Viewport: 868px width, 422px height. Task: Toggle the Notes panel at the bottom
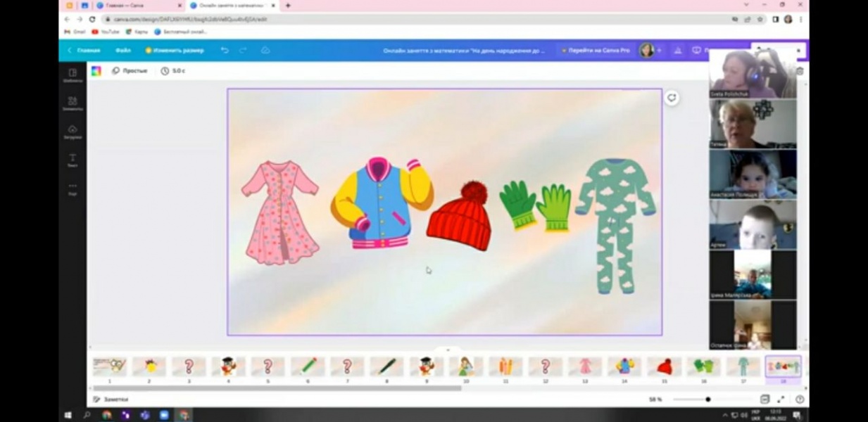[x=111, y=399]
